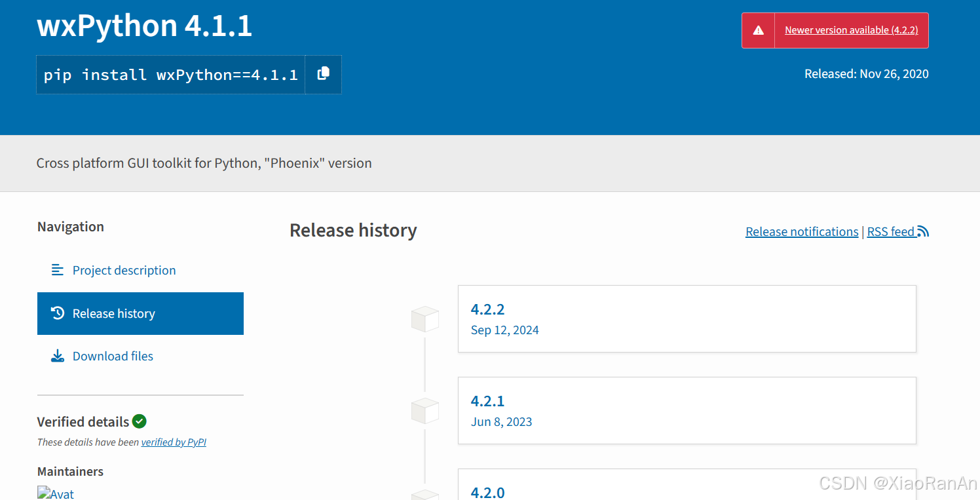Click the Project description list icon
Screen dimensions: 980x500
tap(58, 270)
